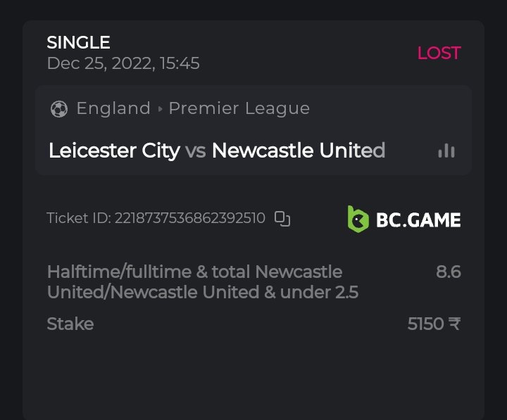Click the Stake label
507x420 pixels.
[70, 324]
